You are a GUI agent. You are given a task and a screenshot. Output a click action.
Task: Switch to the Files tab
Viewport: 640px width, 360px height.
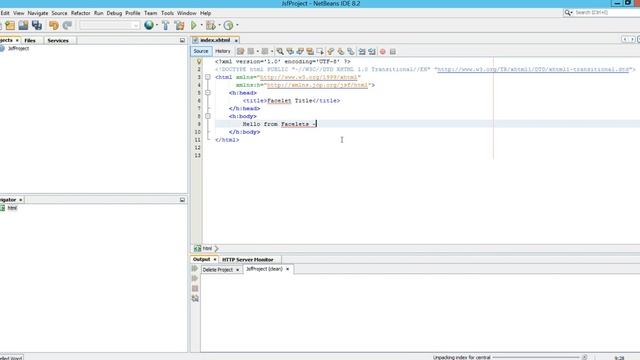click(30, 40)
